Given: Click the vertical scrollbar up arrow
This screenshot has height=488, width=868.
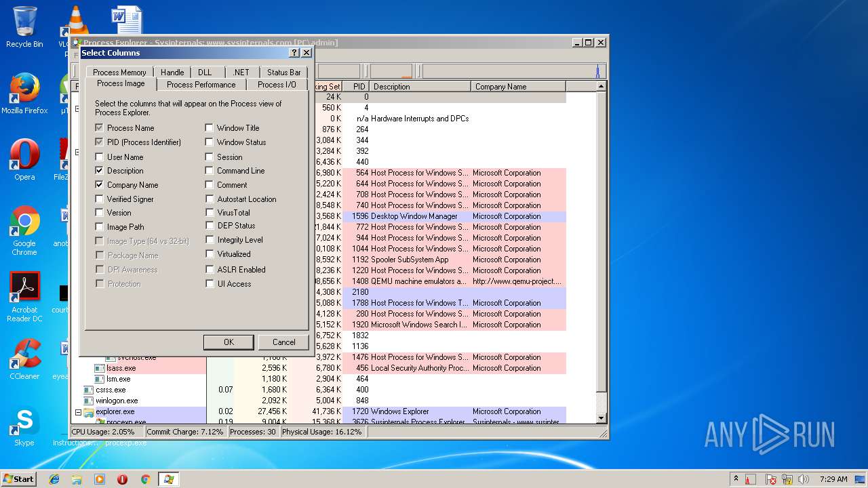Looking at the screenshot, I should point(601,87).
